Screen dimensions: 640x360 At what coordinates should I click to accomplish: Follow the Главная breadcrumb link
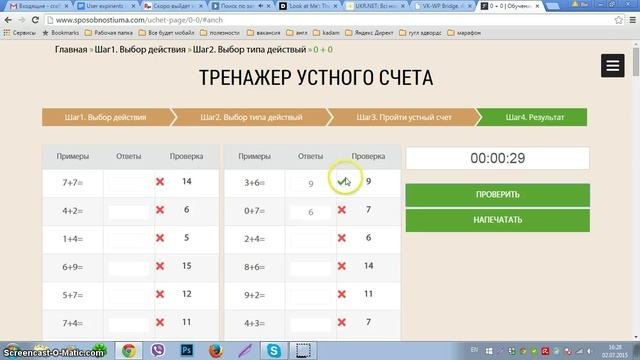tap(71, 49)
